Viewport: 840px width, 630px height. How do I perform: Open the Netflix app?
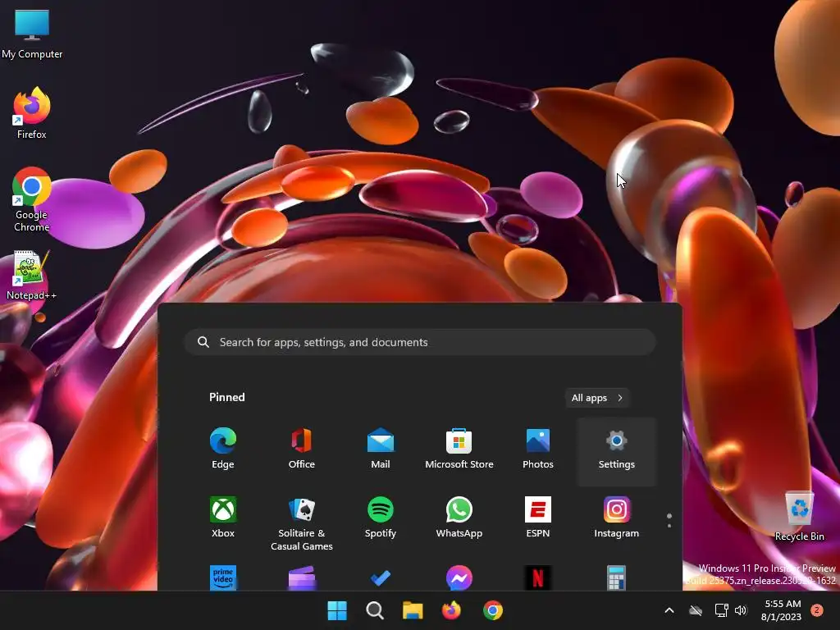(x=538, y=578)
